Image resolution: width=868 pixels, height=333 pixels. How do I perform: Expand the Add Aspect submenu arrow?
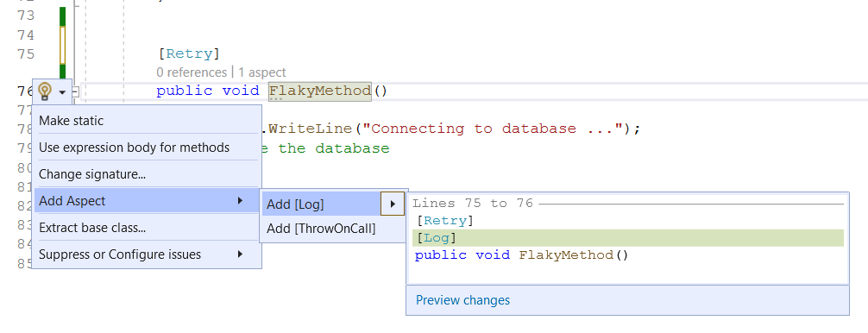[240, 201]
